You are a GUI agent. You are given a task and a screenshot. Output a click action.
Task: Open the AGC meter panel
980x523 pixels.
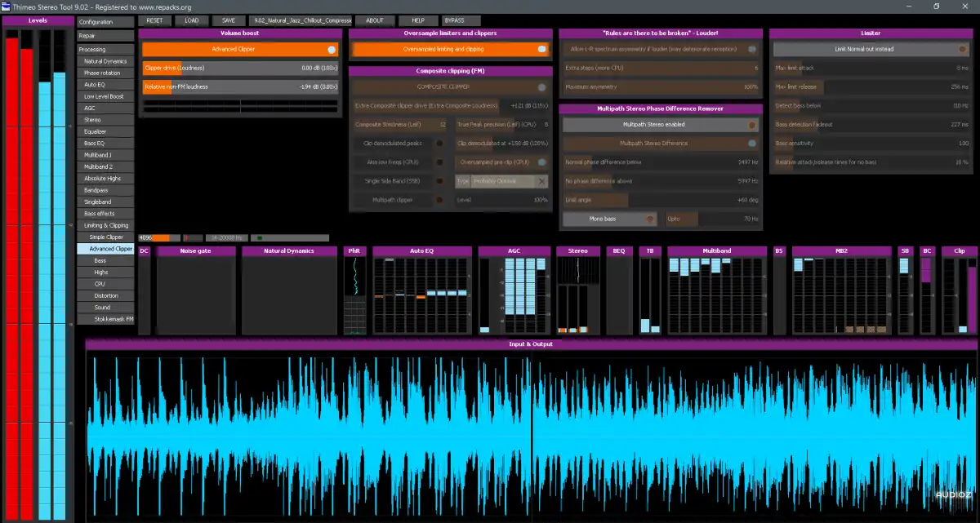coord(514,290)
